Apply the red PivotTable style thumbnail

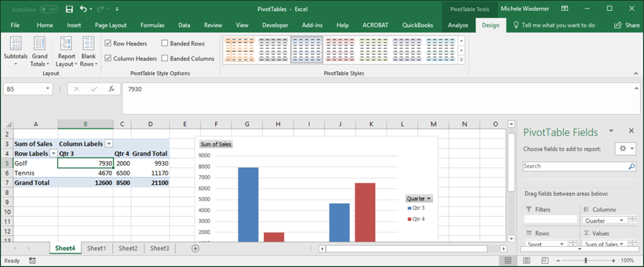(x=340, y=50)
